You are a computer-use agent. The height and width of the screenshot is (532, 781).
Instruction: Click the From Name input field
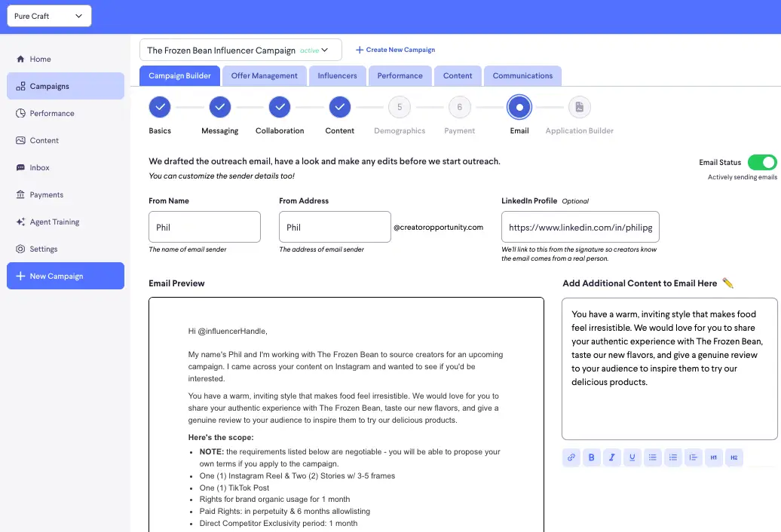pyautogui.click(x=204, y=227)
